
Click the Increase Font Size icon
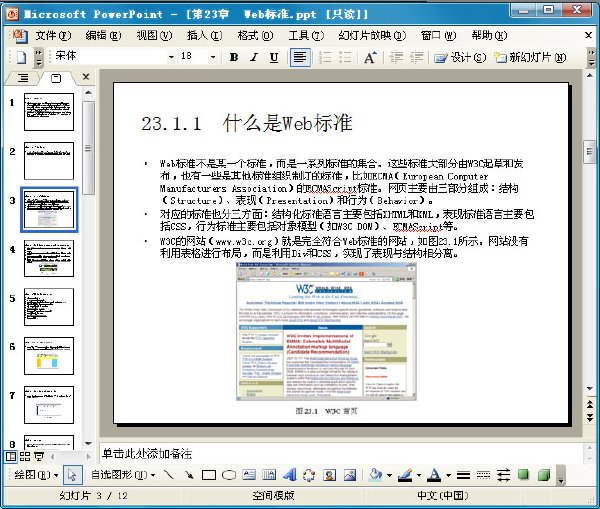pos(370,57)
